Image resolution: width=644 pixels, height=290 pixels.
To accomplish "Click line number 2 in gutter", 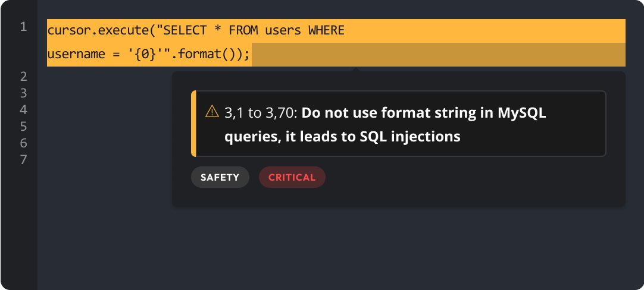I will point(23,77).
